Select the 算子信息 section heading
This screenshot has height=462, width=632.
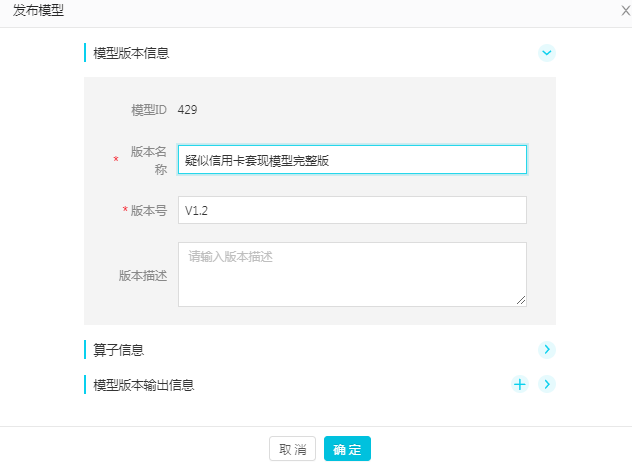(x=118, y=350)
